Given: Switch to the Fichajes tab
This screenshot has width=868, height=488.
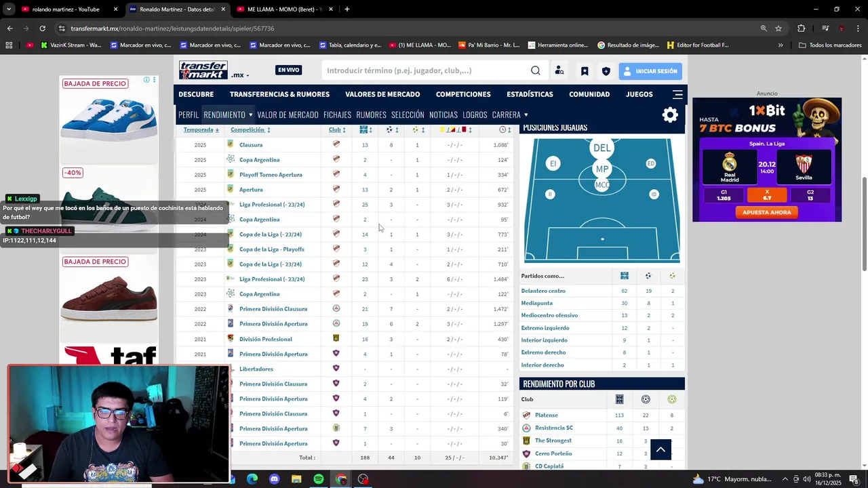Looking at the screenshot, I should click(337, 115).
